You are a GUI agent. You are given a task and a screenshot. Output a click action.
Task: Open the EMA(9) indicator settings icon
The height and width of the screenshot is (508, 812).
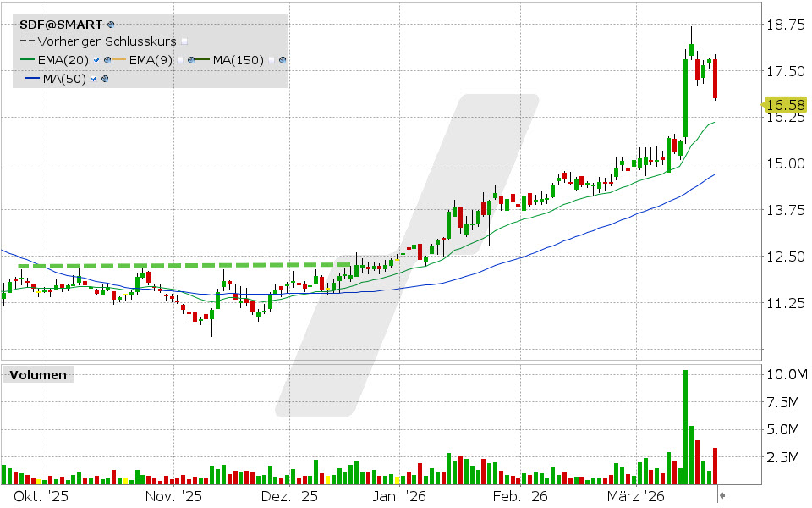[x=191, y=60]
